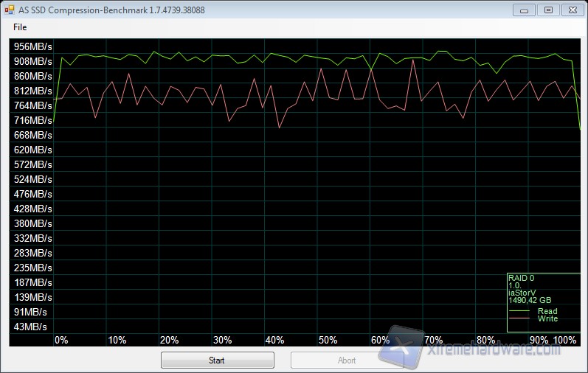Click the RAID 0 text in legend box

click(x=521, y=278)
